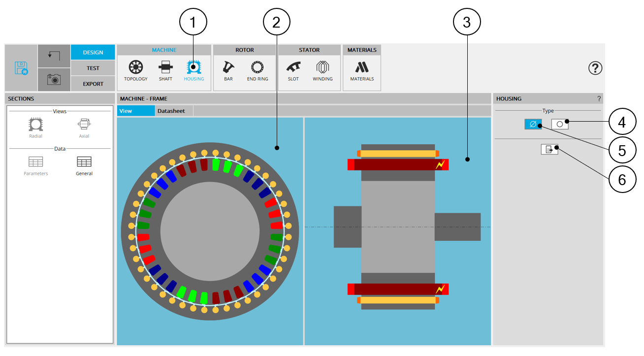Open the Materials icon
Image resolution: width=644 pixels, height=356 pixels.
[x=362, y=71]
